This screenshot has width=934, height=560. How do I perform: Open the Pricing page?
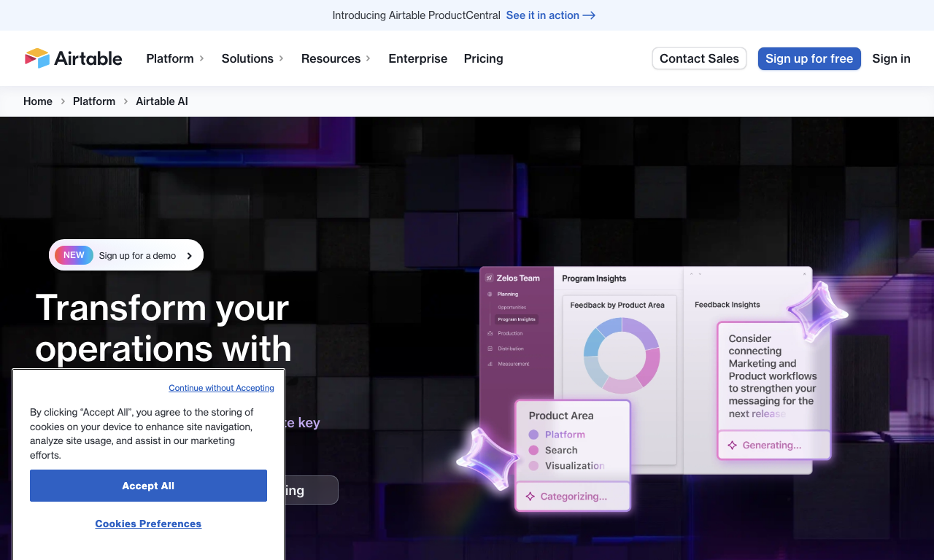click(x=484, y=58)
